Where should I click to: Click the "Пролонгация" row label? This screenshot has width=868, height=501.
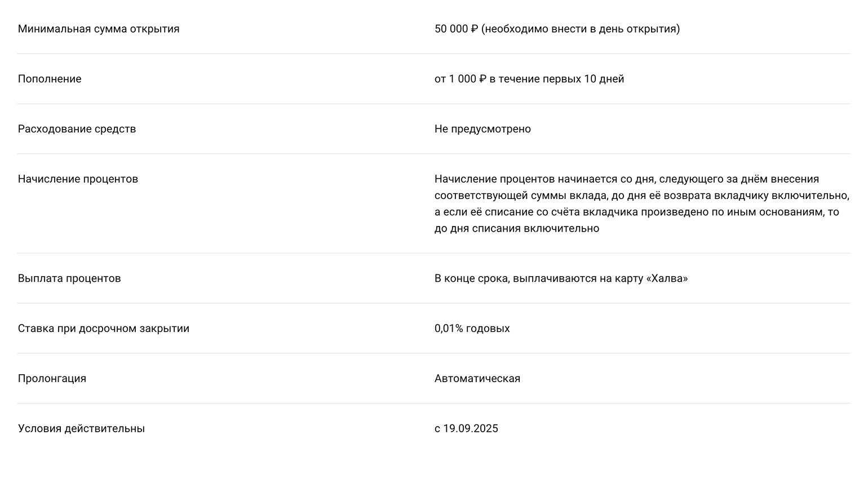pyautogui.click(x=52, y=379)
